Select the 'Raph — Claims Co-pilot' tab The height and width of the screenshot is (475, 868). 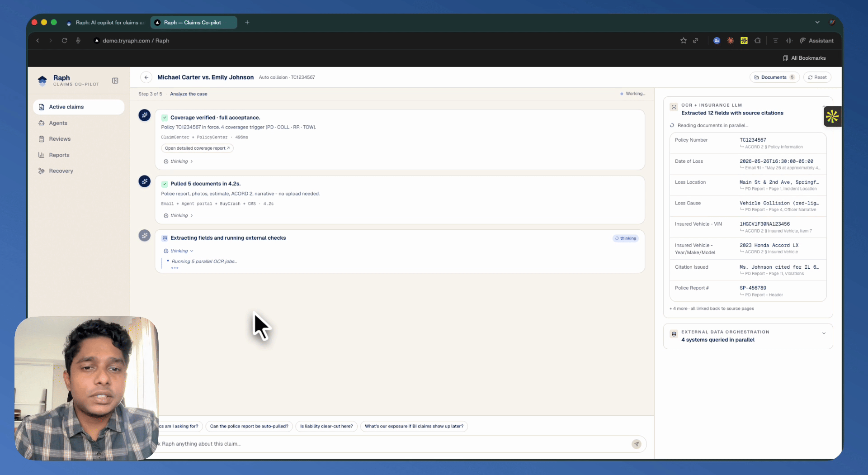click(193, 23)
